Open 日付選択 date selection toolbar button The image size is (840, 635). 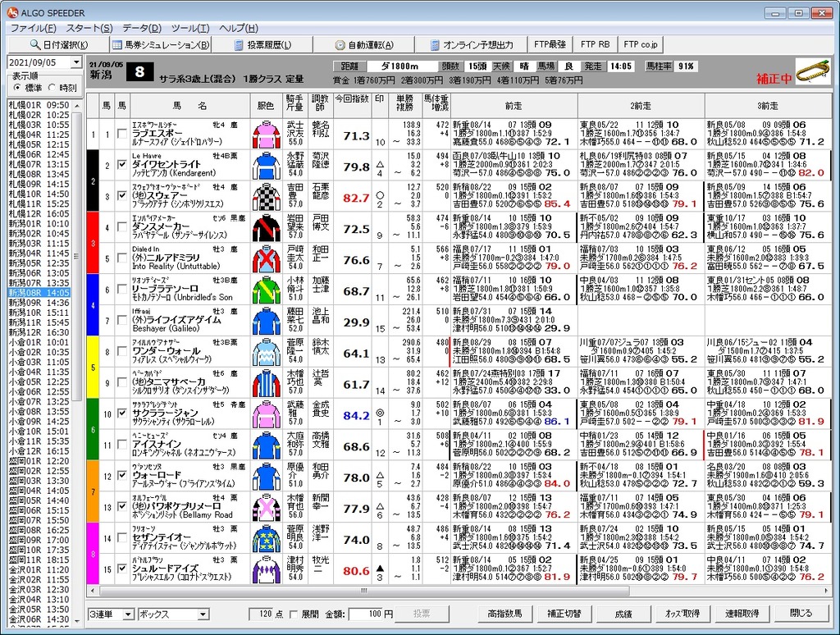[57, 45]
